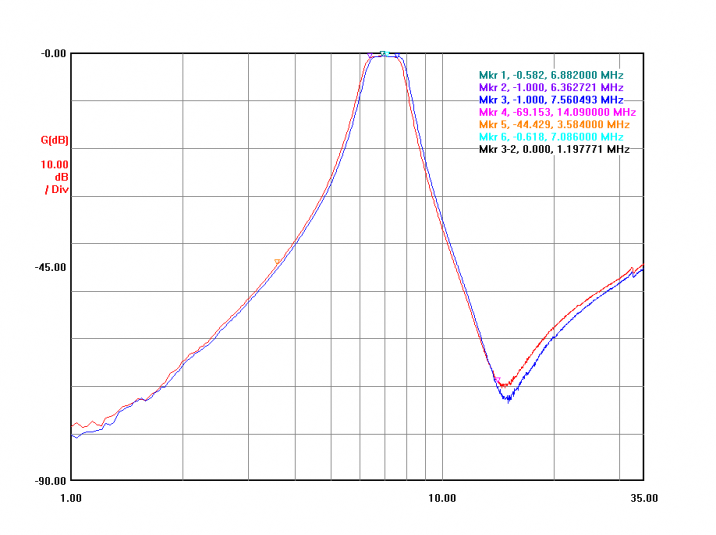716x535 pixels.
Task: Click the 10.00 frequency axis label
Action: coord(441,497)
